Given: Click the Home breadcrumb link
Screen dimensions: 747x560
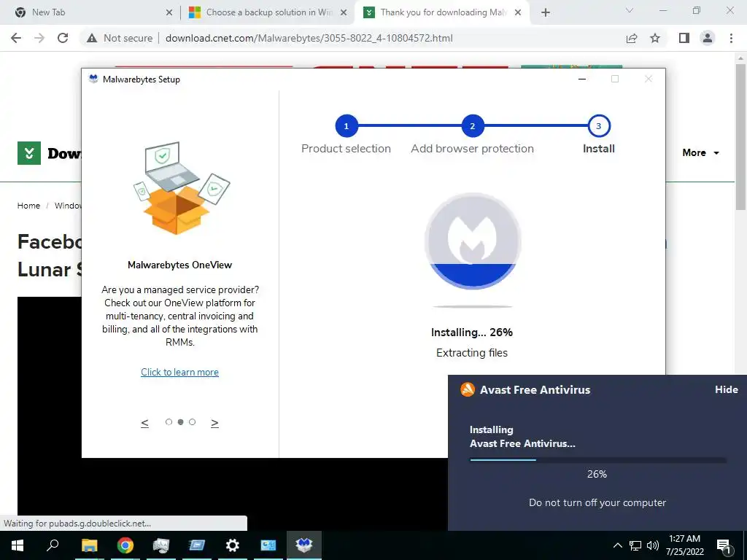Looking at the screenshot, I should (x=28, y=206).
